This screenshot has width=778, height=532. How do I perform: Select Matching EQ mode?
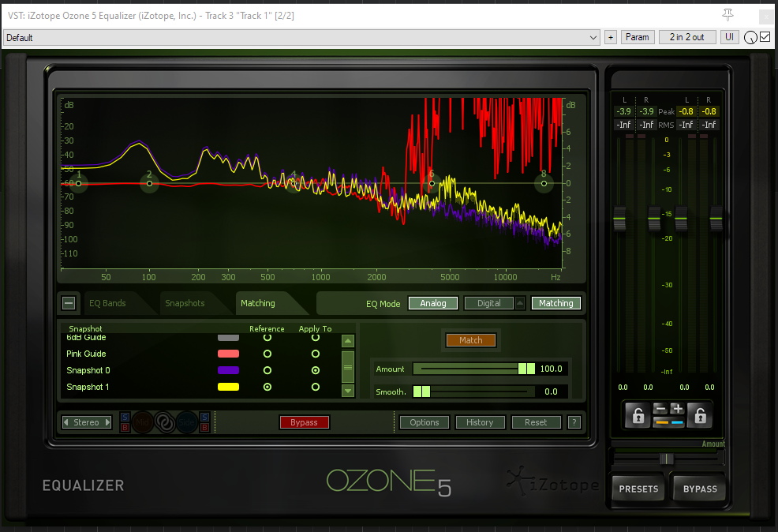click(556, 303)
